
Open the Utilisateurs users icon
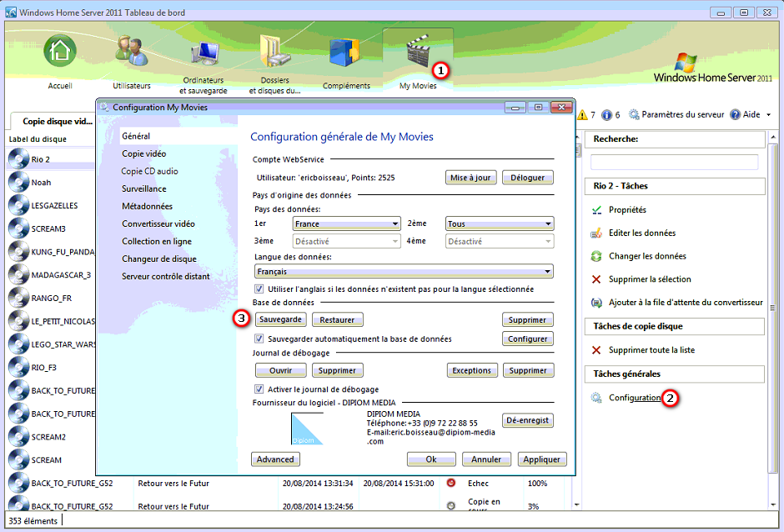click(132, 51)
